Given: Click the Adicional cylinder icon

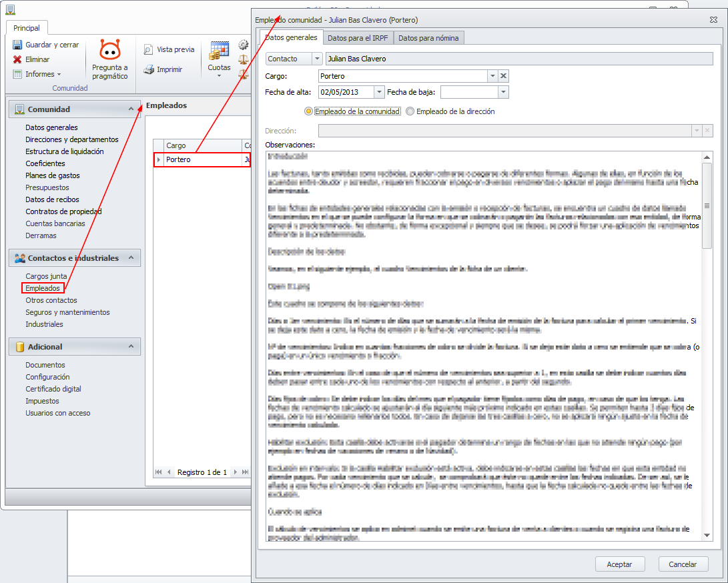Looking at the screenshot, I should pos(19,347).
